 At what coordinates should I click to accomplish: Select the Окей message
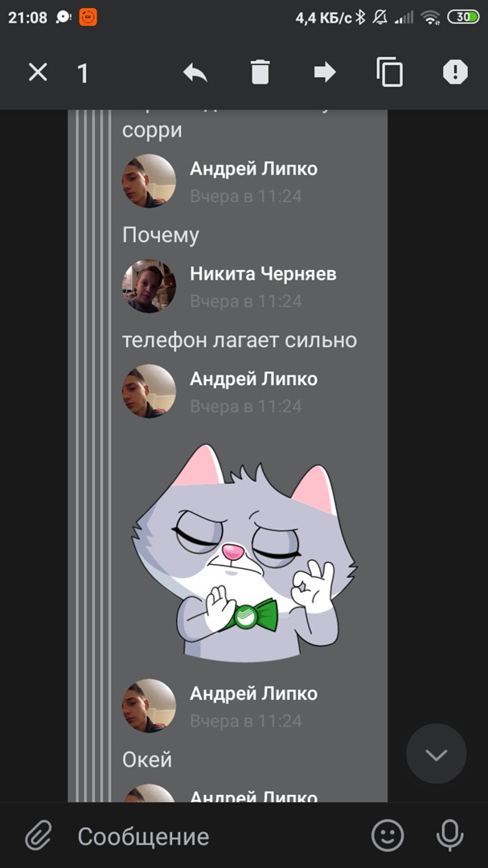point(147,759)
